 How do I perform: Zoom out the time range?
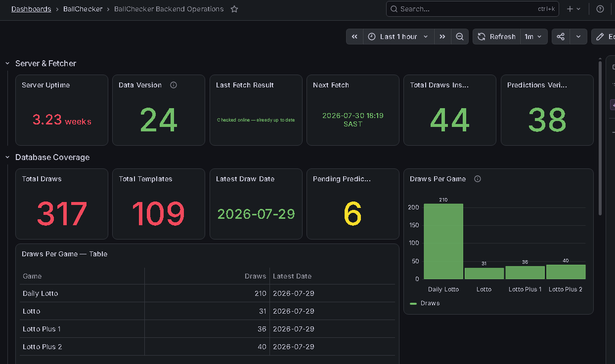coord(460,37)
